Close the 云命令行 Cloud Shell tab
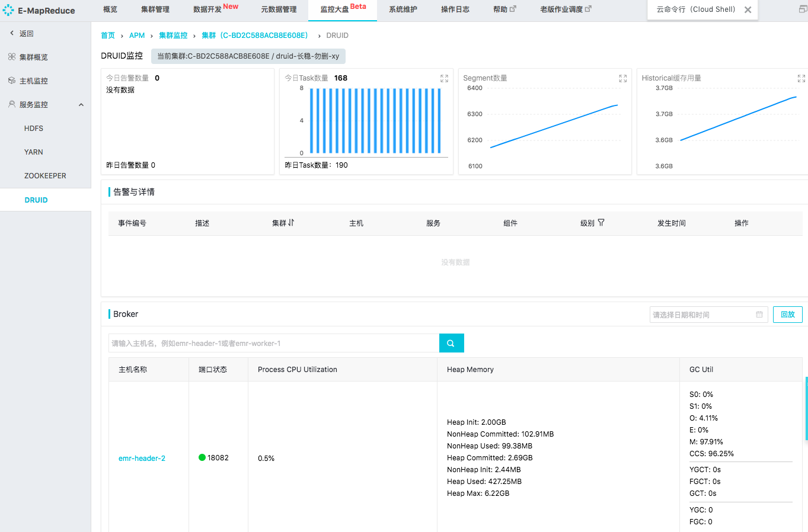The width and height of the screenshot is (808, 532). pyautogui.click(x=748, y=9)
